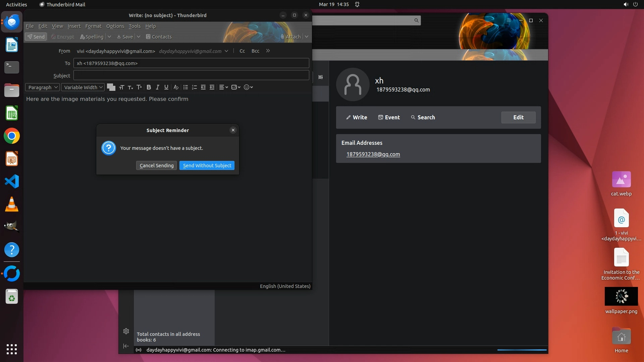Viewport: 644px width, 362px height.
Task: Click Cancel Sending button
Action: pos(156,166)
